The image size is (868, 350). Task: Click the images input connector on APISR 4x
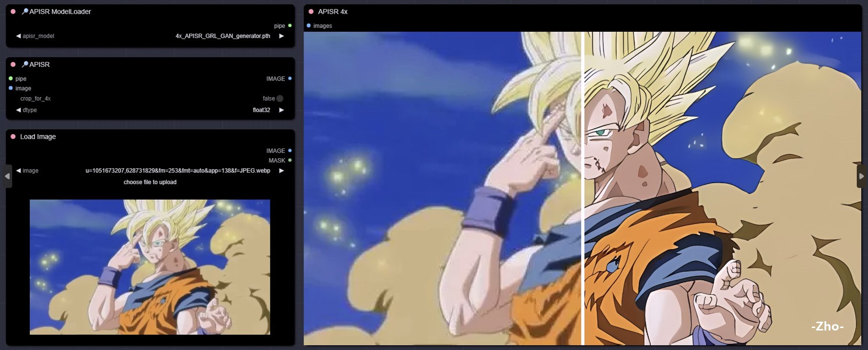pos(308,25)
